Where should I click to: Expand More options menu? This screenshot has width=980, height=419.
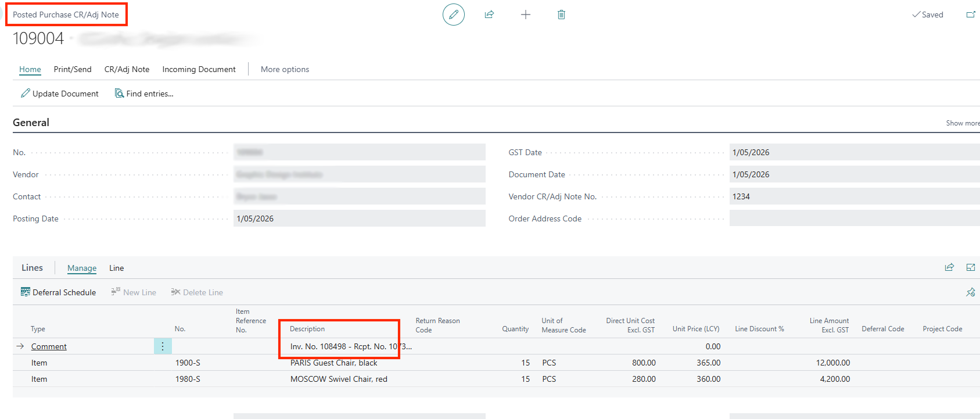[x=285, y=69]
